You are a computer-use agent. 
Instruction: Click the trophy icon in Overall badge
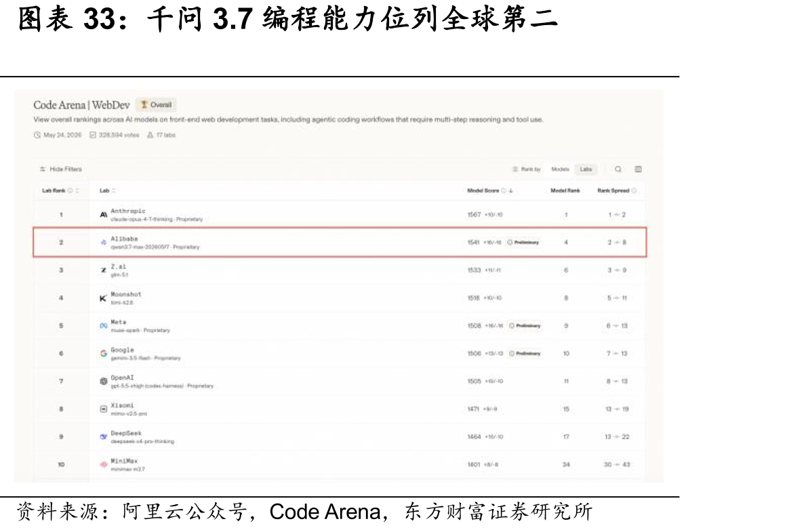pyautogui.click(x=144, y=104)
